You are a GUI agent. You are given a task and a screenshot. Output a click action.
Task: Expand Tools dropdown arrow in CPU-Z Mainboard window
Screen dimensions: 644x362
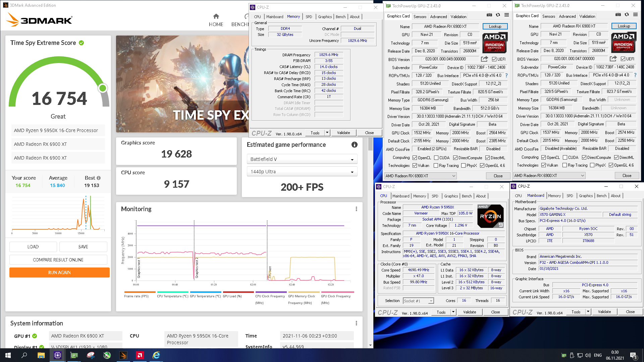(588, 312)
